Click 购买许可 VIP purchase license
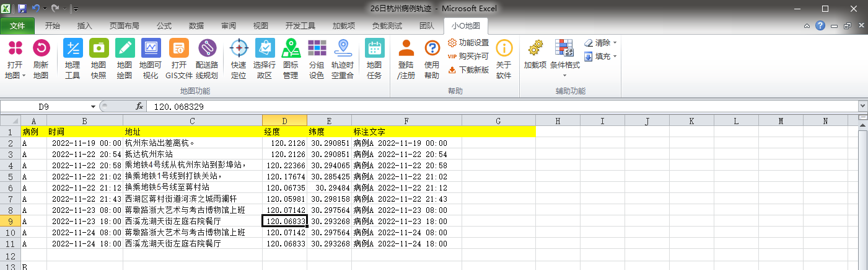Screen dimensions: 868x270 [x=468, y=56]
